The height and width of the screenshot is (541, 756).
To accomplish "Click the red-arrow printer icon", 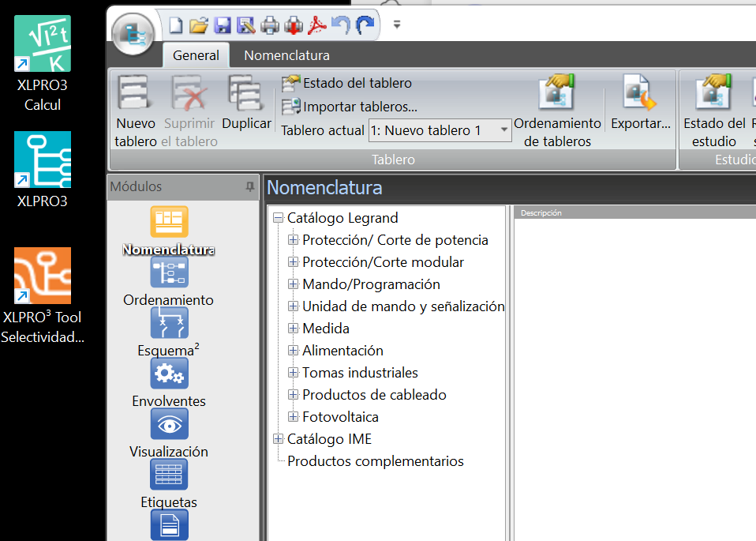I will [293, 24].
